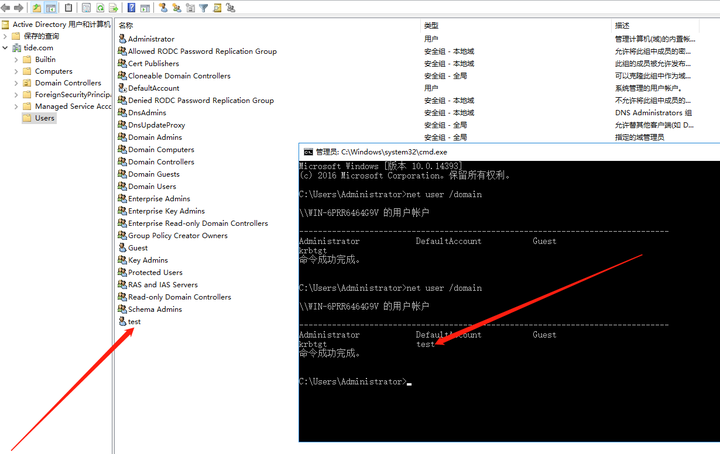The height and width of the screenshot is (454, 720).
Task: Expand the 保存的查询 tree node
Action: click(5, 36)
